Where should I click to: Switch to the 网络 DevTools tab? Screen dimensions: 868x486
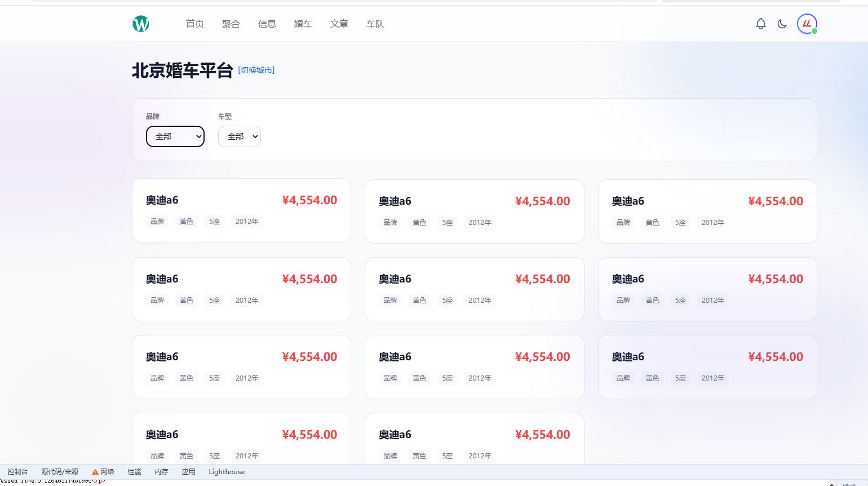click(x=108, y=472)
